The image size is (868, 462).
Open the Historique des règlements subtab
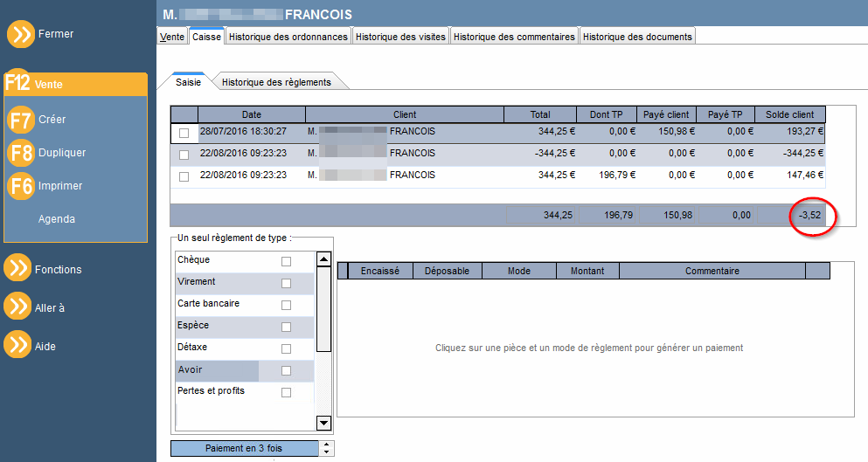tap(276, 82)
